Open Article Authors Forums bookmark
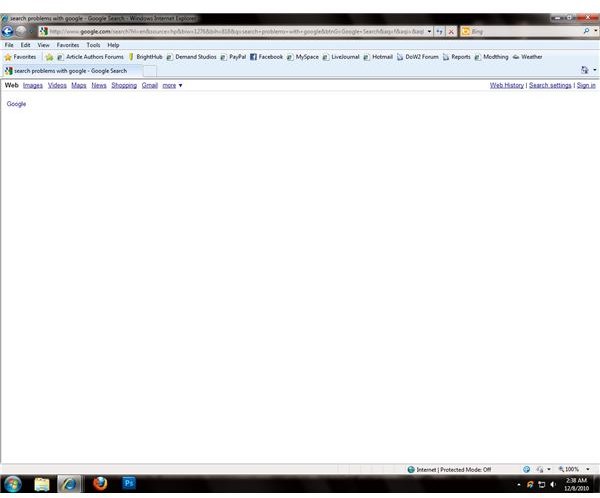This screenshot has height=498, width=600. pos(90,57)
